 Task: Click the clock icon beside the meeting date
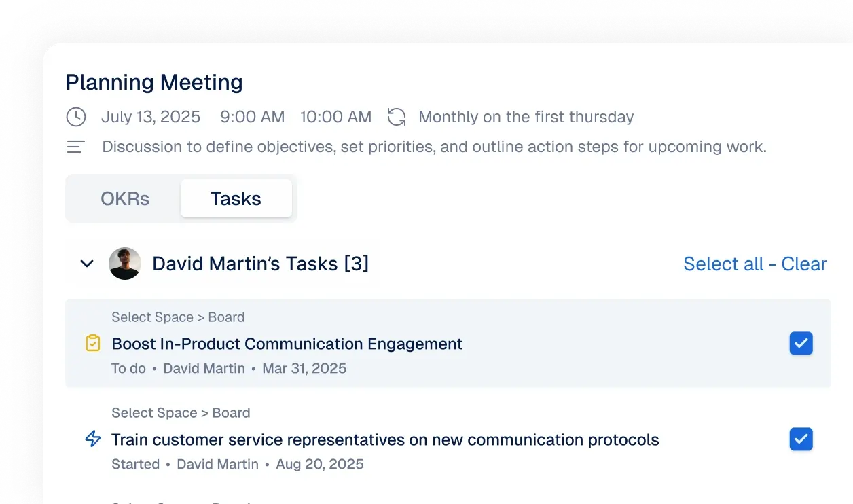tap(76, 117)
